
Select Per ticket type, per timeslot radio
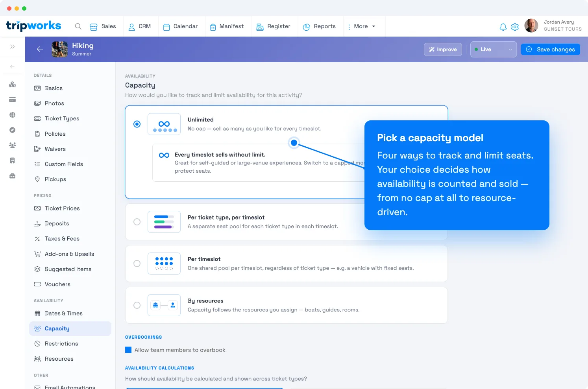(137, 222)
